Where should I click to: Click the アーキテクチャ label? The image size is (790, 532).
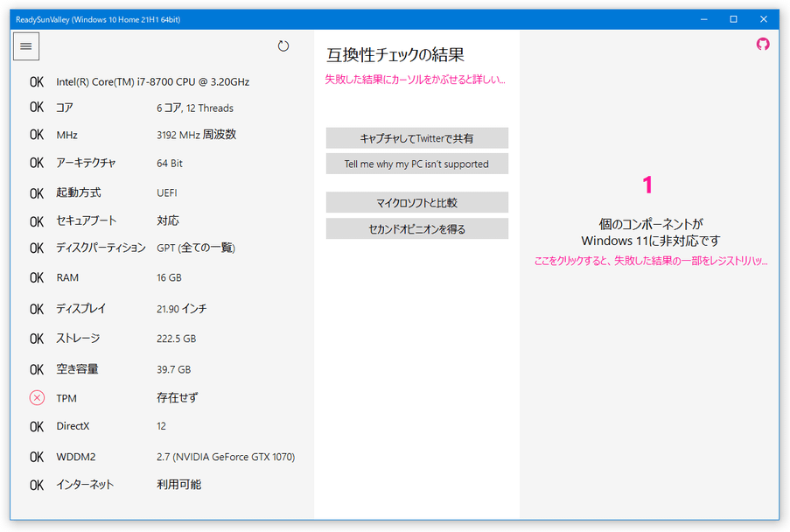click(x=86, y=163)
